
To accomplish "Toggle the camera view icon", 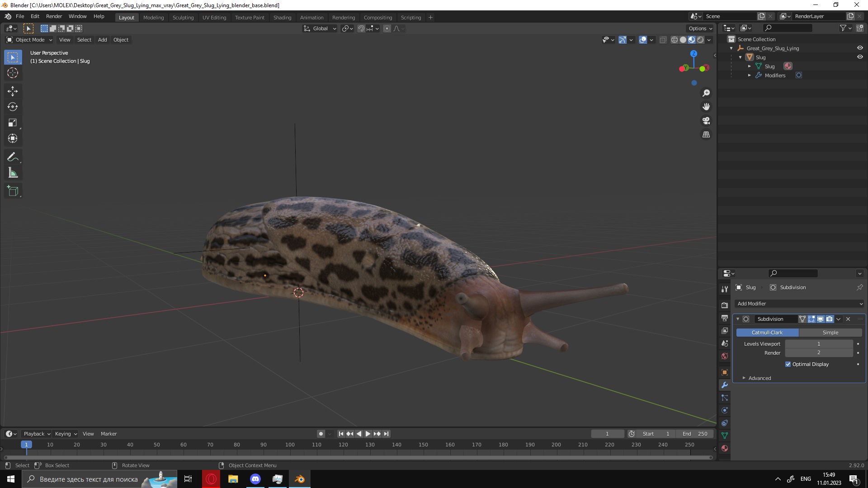I will pos(706,121).
